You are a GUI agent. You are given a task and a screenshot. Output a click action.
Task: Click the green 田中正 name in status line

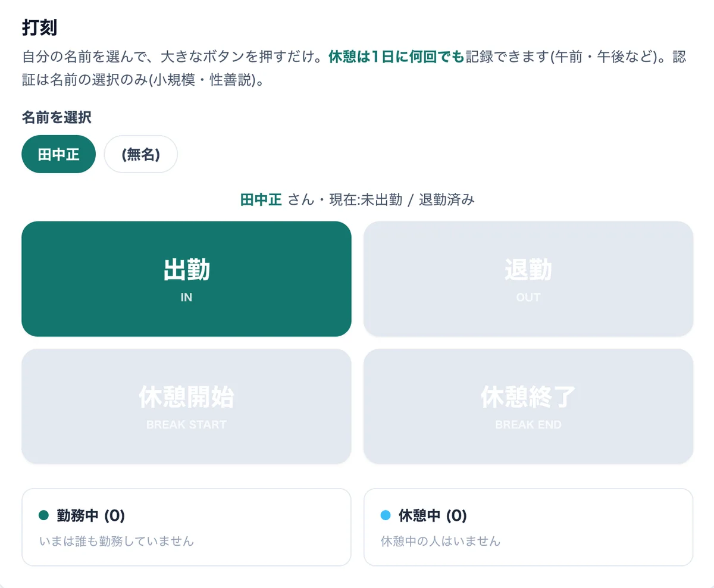tap(261, 200)
